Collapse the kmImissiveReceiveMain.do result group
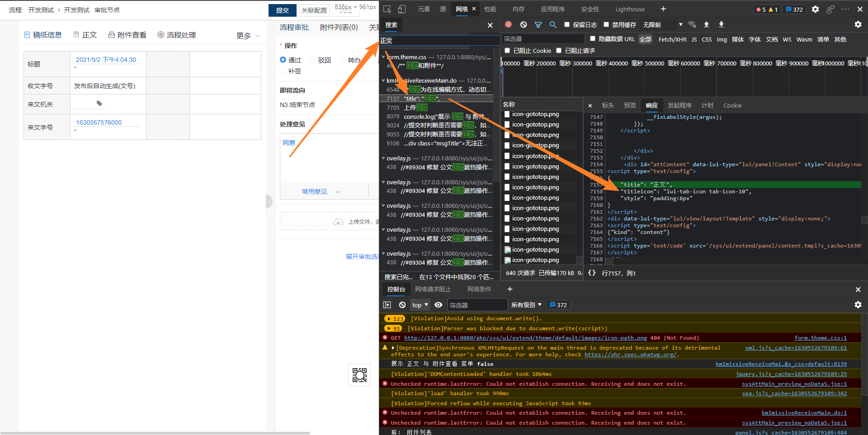The height and width of the screenshot is (435, 868). pyautogui.click(x=383, y=80)
